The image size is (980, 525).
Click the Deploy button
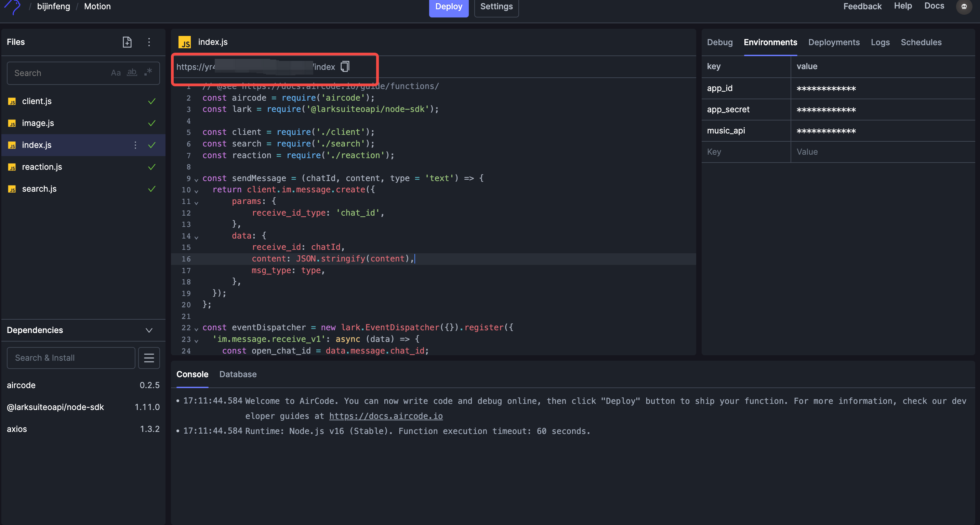click(449, 7)
